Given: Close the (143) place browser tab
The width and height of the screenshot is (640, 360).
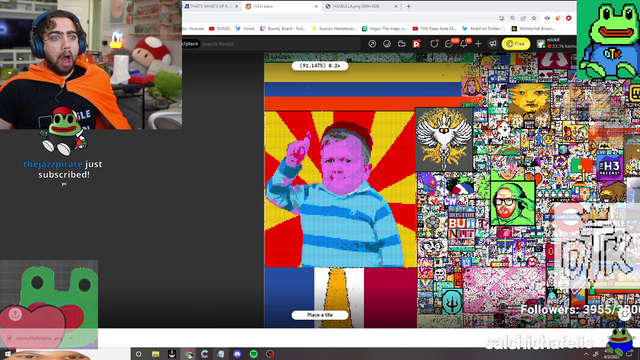Looking at the screenshot, I should [316, 7].
